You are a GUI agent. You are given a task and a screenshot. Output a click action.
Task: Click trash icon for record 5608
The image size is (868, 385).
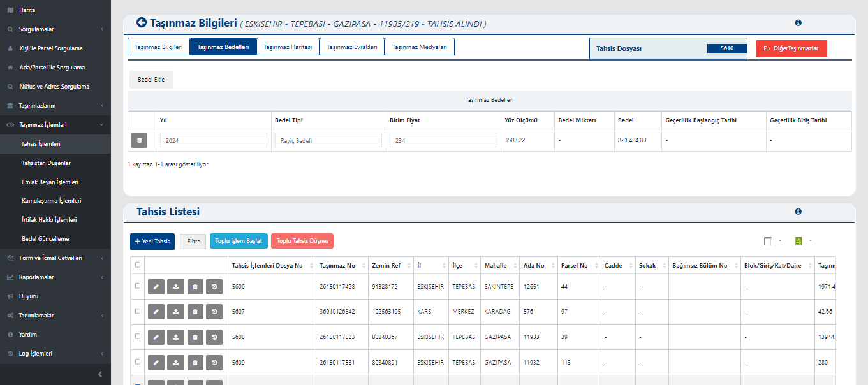195,337
